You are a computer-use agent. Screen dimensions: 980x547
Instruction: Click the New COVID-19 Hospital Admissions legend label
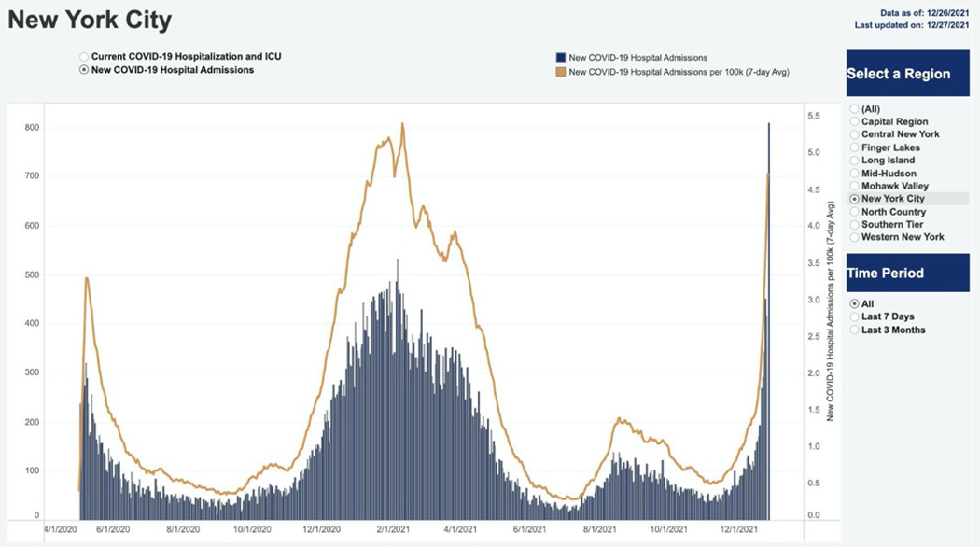(x=638, y=58)
